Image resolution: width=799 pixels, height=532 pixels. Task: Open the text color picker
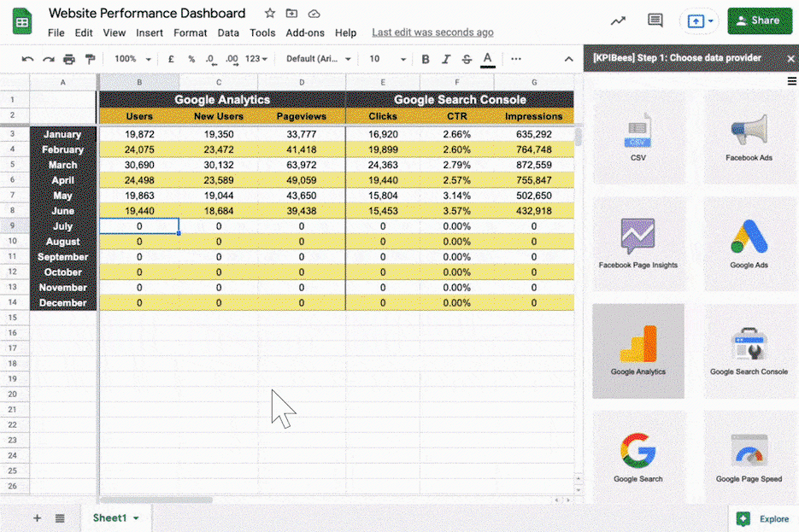[x=487, y=58]
